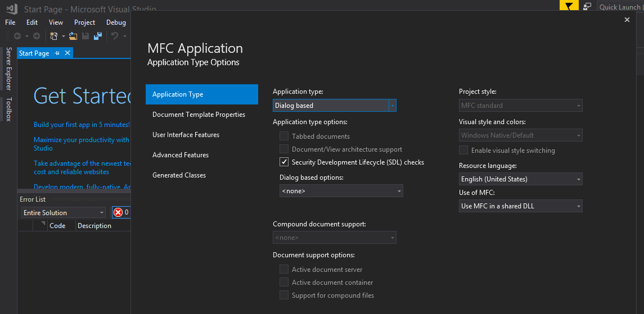
Task: Click the 'Get Started' heading text
Action: 82,95
